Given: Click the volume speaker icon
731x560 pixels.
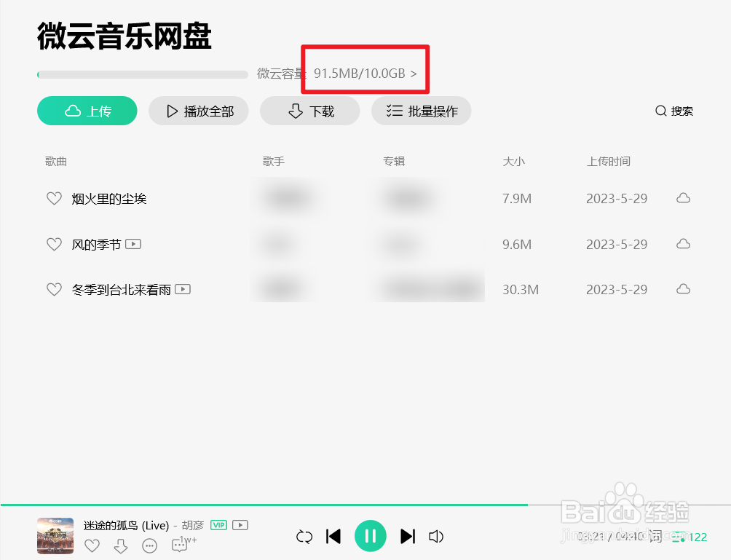Looking at the screenshot, I should click(x=436, y=537).
